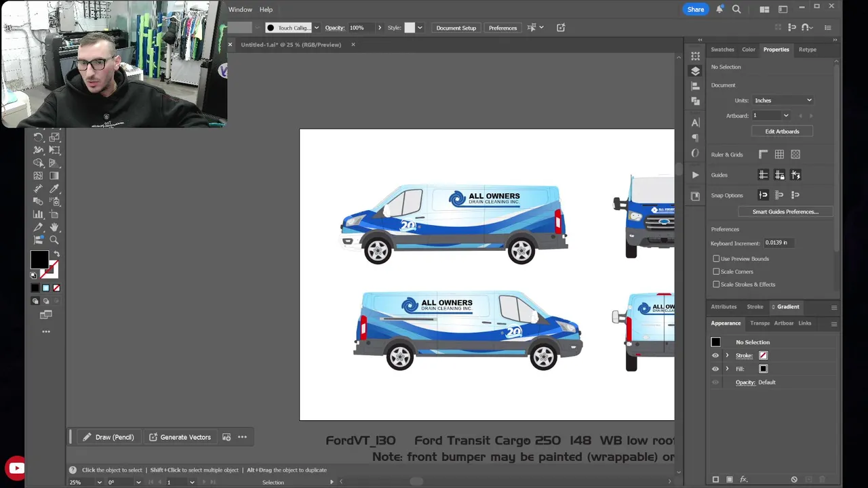Click the Fill color swatch in Appearance
This screenshot has width=868, height=488.
[x=763, y=369]
